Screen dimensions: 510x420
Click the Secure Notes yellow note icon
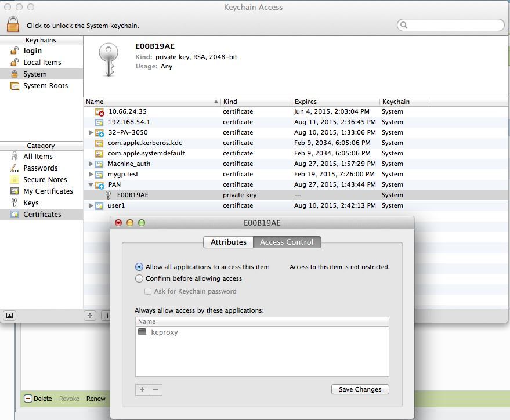pos(15,179)
